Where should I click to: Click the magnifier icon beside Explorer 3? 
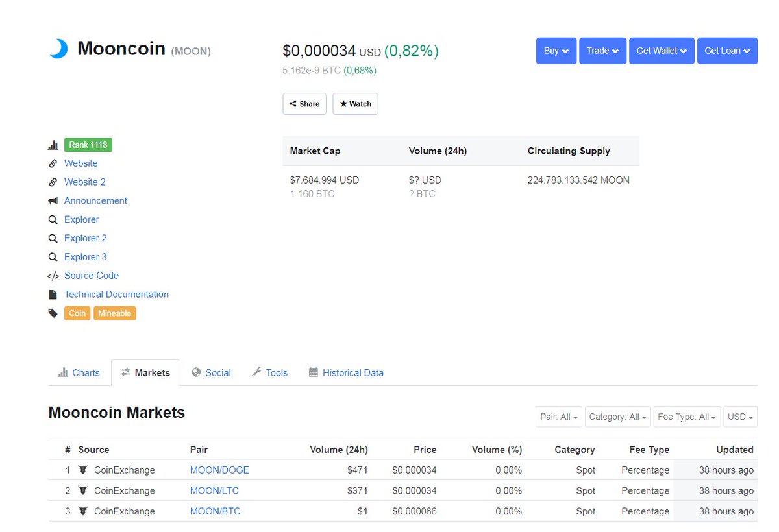coord(53,257)
